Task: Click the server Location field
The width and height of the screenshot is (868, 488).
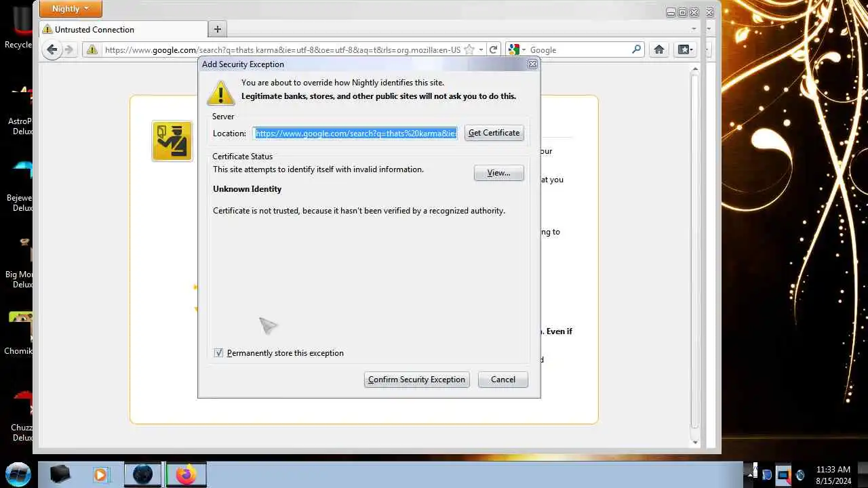Action: [x=355, y=133]
